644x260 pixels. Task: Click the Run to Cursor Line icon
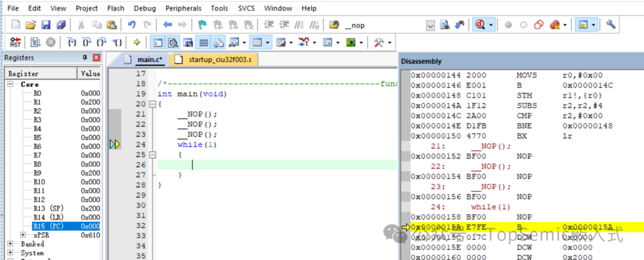pyautogui.click(x=119, y=42)
